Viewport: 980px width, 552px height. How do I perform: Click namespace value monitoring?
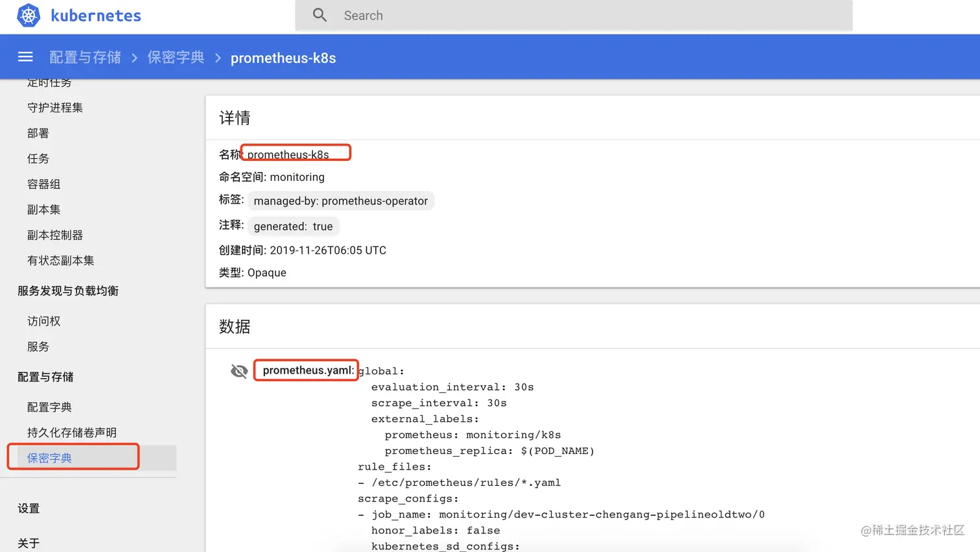[297, 177]
